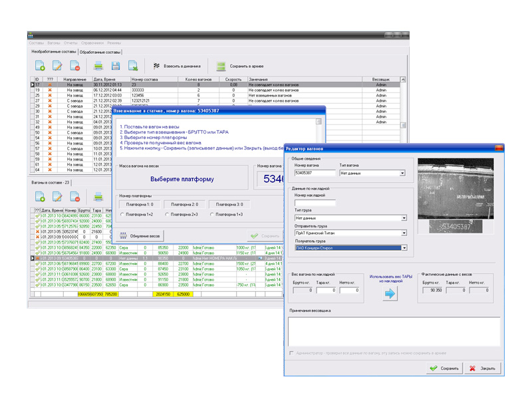Click 'Сохранить' button in wagon editor
Image resolution: width=532 pixels, height=399 pixels.
(444, 368)
